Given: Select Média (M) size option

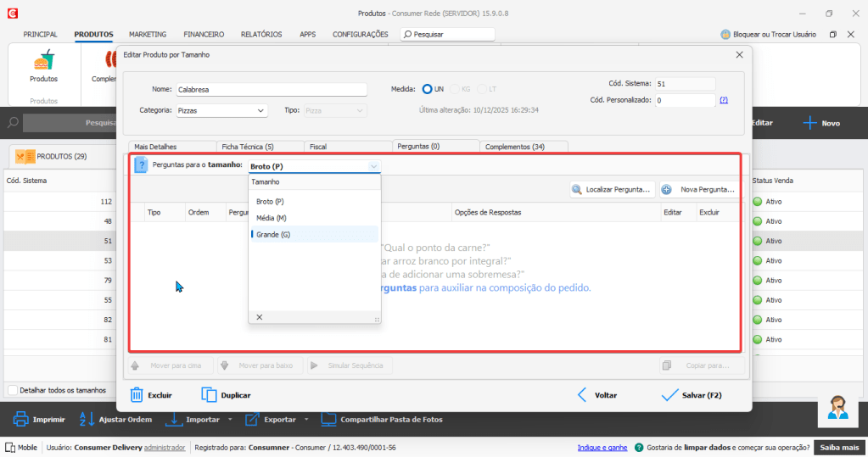Looking at the screenshot, I should (x=272, y=218).
